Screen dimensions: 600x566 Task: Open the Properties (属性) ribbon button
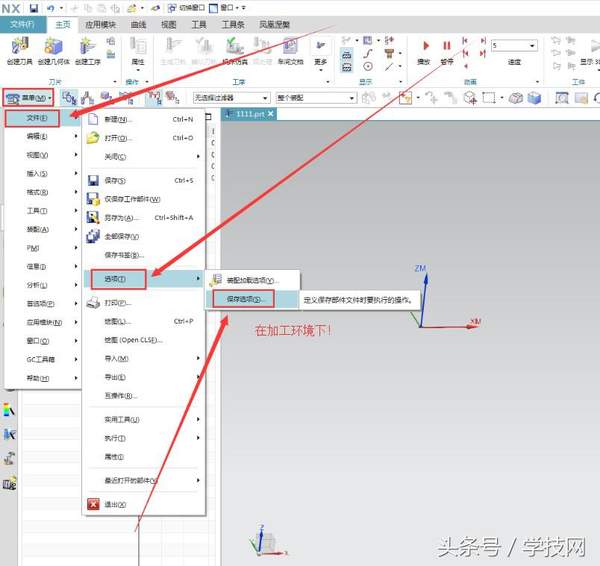(x=138, y=53)
